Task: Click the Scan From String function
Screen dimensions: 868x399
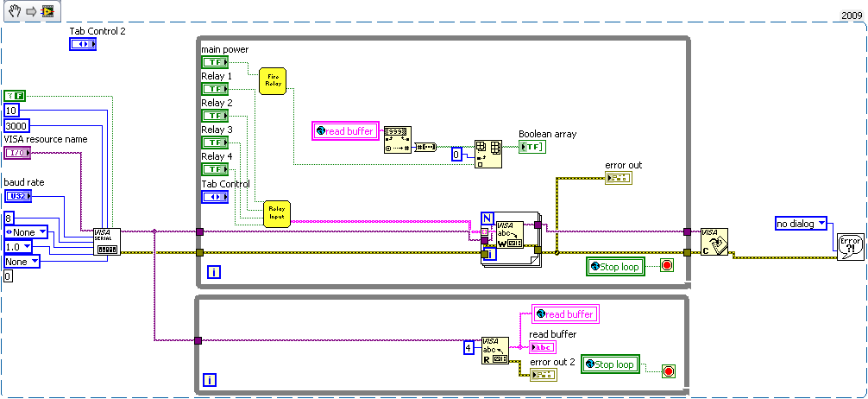Action: pos(398,140)
